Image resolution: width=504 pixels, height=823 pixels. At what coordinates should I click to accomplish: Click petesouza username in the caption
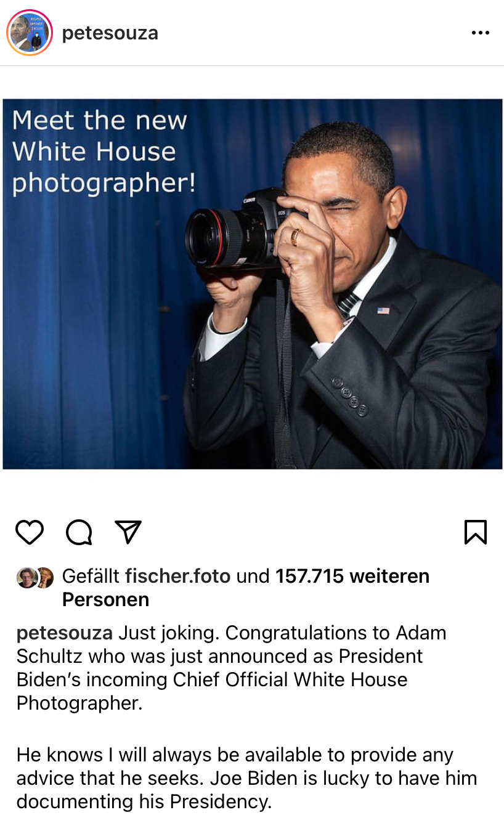65,633
